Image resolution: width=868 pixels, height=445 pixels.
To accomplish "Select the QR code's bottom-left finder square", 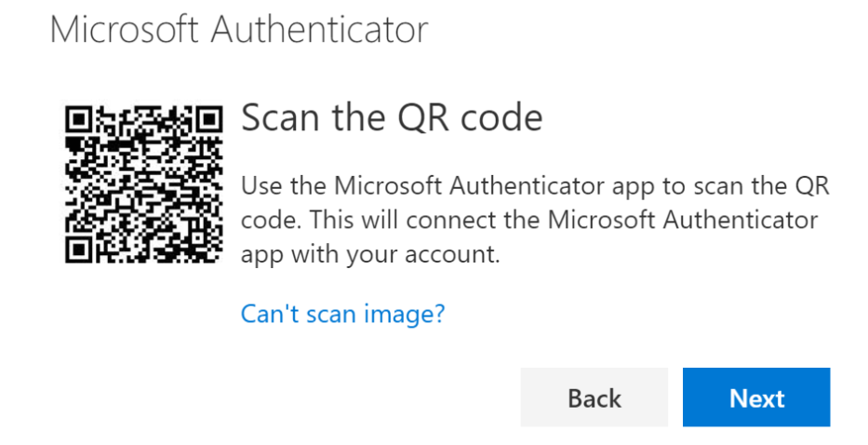I will pos(80,249).
